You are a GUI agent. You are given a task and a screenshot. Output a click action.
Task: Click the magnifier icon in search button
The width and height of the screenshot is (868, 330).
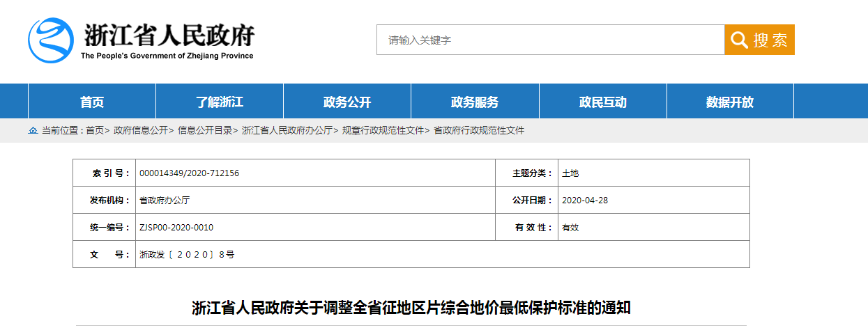pos(738,40)
